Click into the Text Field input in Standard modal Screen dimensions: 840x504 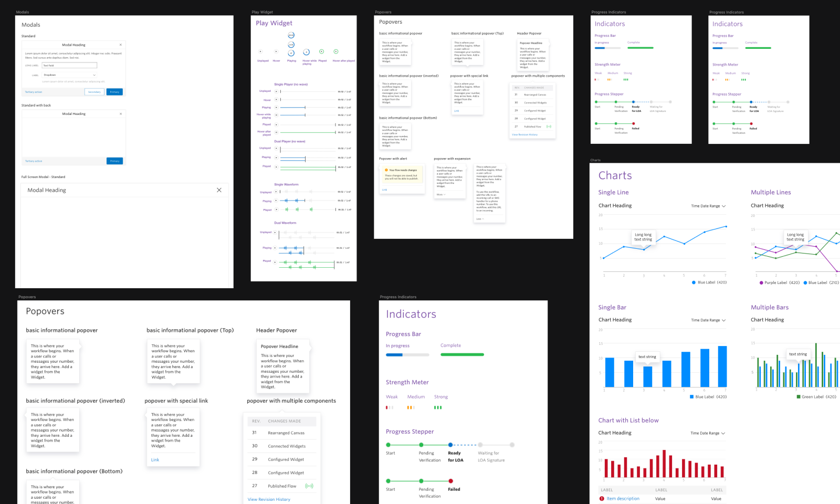pyautogui.click(x=70, y=65)
